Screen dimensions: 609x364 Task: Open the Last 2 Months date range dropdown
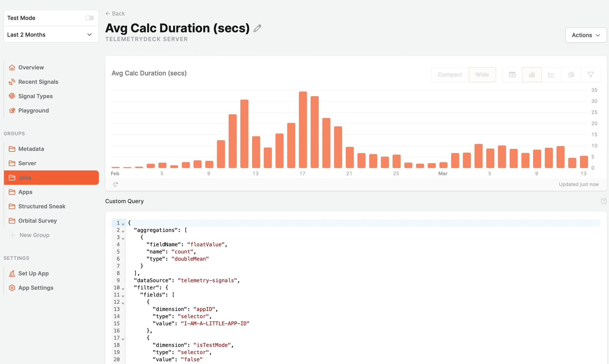click(x=51, y=35)
